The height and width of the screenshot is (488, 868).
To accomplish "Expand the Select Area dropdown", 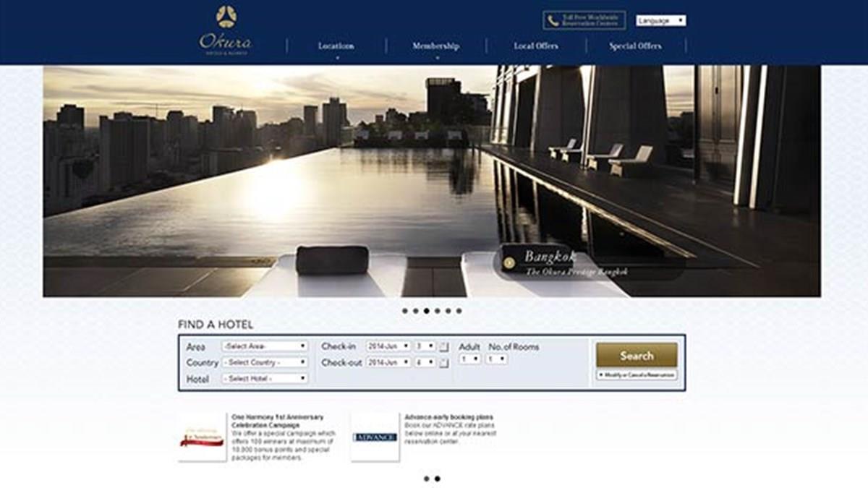I will [x=265, y=346].
